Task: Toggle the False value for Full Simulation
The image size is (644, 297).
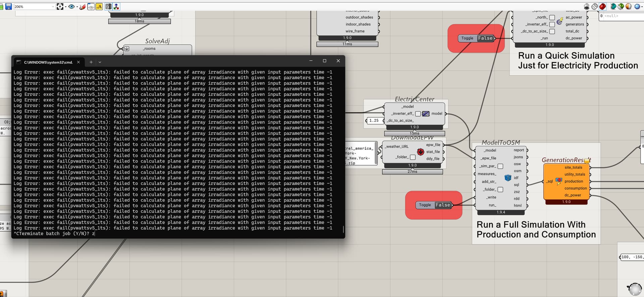Action: 443,205
